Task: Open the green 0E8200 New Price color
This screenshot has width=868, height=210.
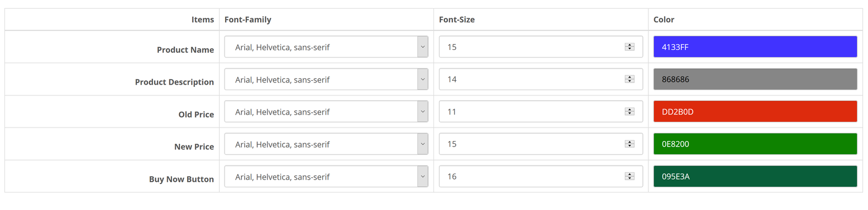Action: 755,144
